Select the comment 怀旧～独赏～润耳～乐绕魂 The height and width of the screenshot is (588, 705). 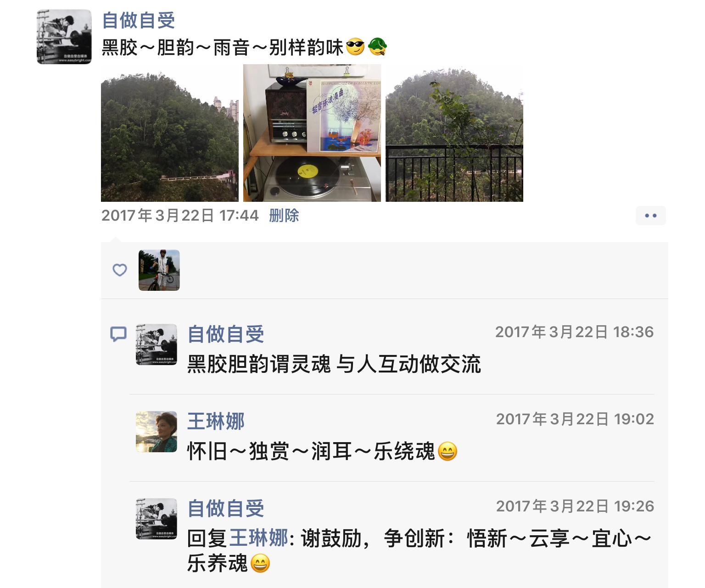[x=323, y=452]
